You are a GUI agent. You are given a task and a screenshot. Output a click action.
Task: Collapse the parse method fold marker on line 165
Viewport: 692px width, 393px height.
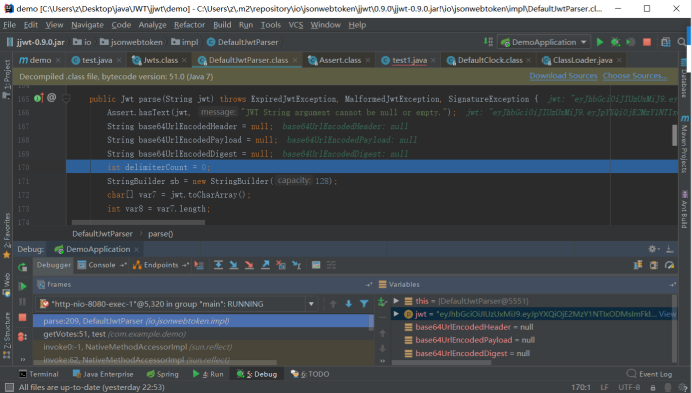[66, 98]
